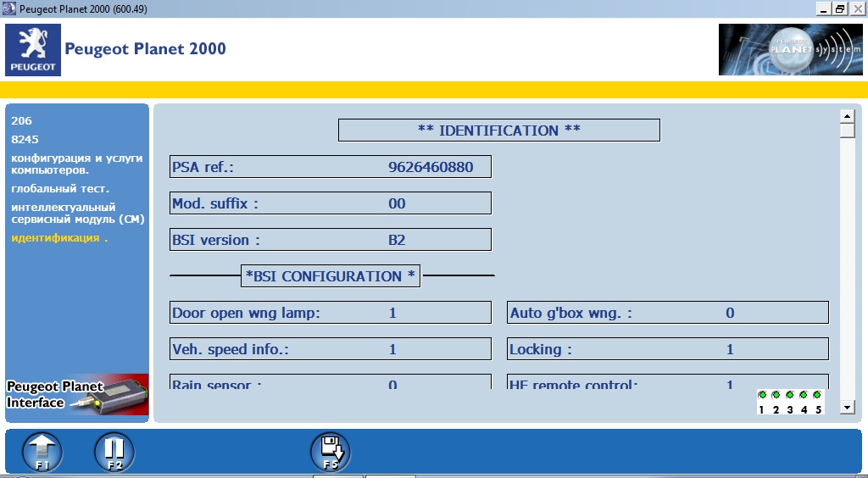Select the 206 vehicle entry in sidebar
The image size is (868, 478).
pyautogui.click(x=21, y=120)
